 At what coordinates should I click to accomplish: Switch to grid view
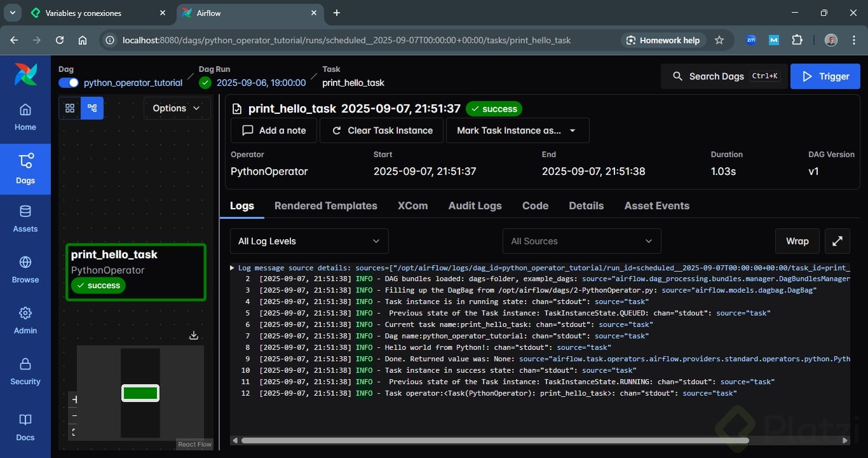[70, 108]
